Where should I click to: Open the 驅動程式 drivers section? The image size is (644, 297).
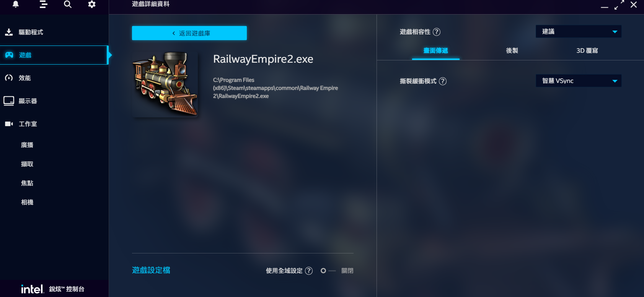(x=54, y=32)
